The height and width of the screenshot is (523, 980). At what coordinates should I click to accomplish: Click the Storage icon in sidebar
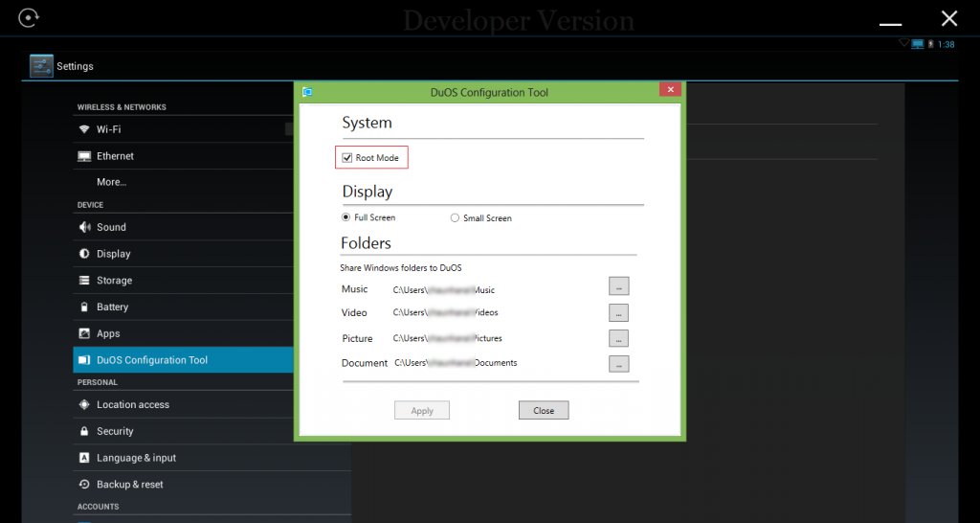click(x=84, y=281)
